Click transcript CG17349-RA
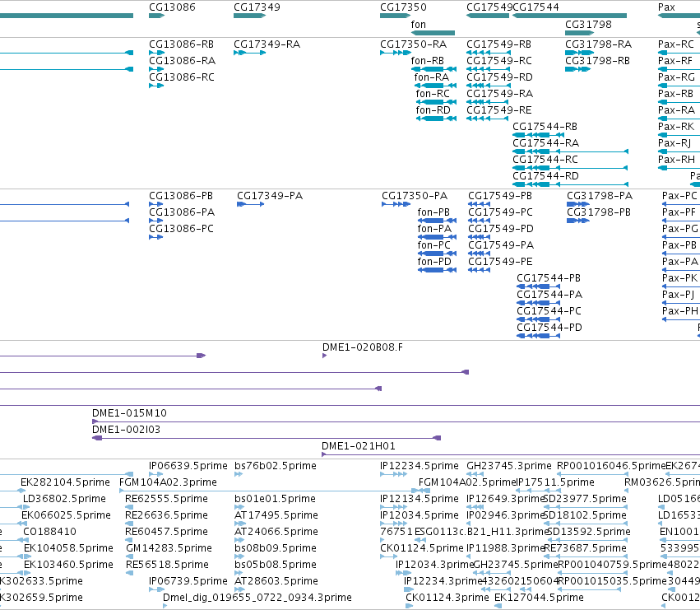Screen dimensions: 700x610 267,44
